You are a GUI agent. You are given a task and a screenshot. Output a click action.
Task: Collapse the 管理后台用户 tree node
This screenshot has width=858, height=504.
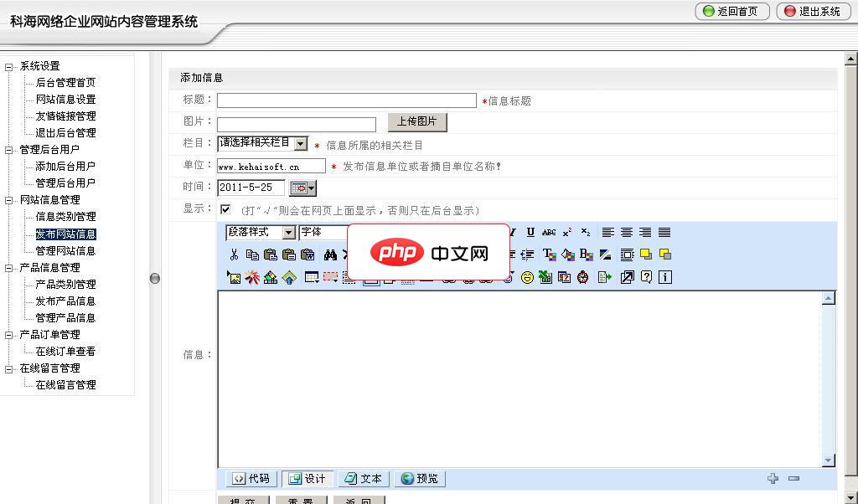pyautogui.click(x=8, y=151)
